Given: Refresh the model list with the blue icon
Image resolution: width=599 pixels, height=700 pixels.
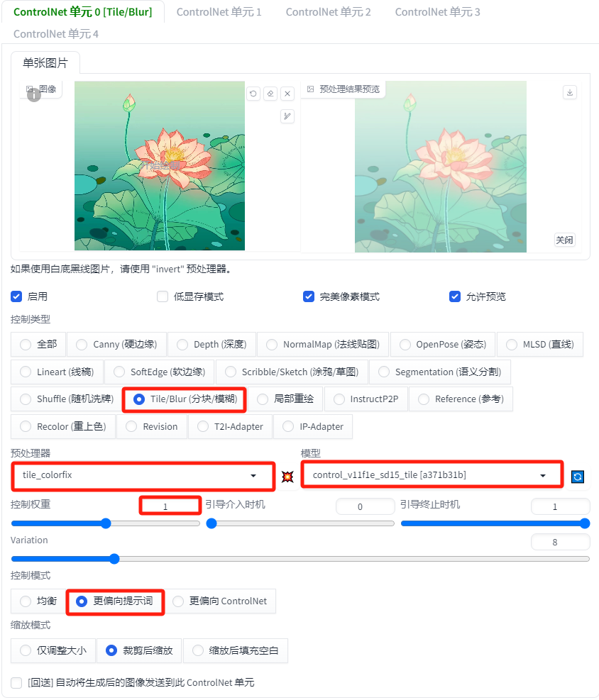Looking at the screenshot, I should (577, 477).
